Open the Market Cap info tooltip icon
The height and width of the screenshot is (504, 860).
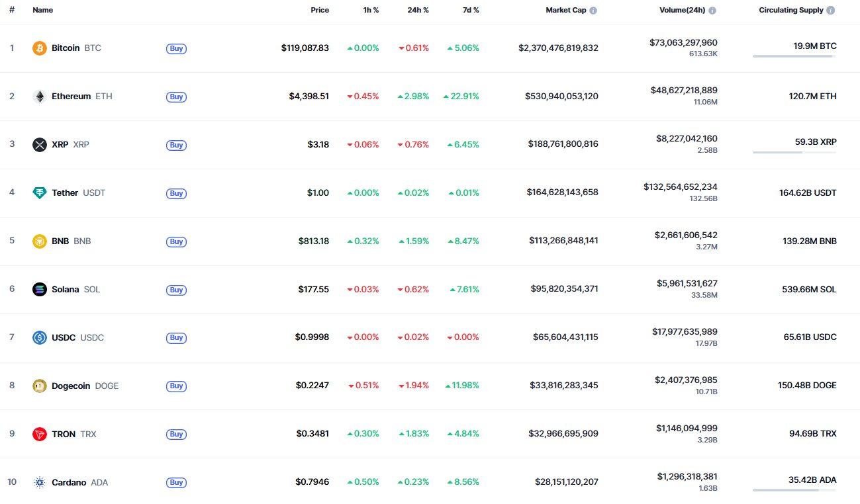pyautogui.click(x=593, y=11)
